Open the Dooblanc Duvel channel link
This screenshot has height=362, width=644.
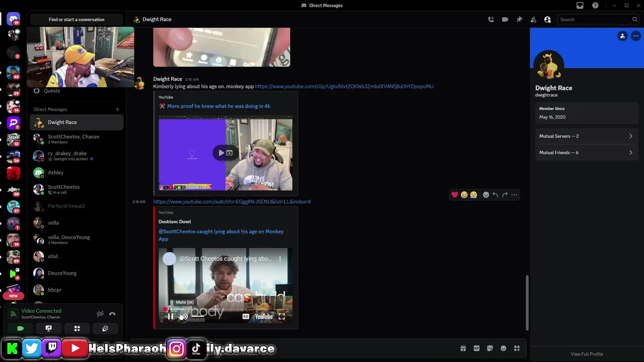tap(175, 221)
